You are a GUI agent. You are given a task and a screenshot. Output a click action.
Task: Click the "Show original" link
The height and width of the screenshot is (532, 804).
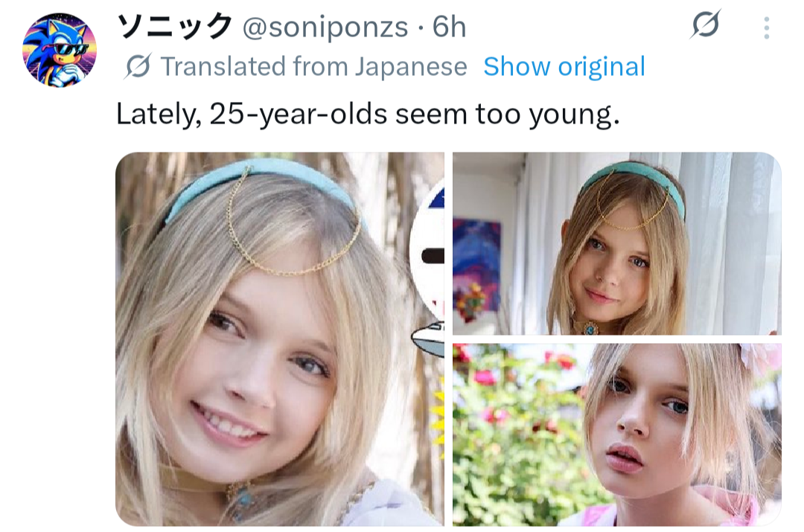pyautogui.click(x=564, y=67)
